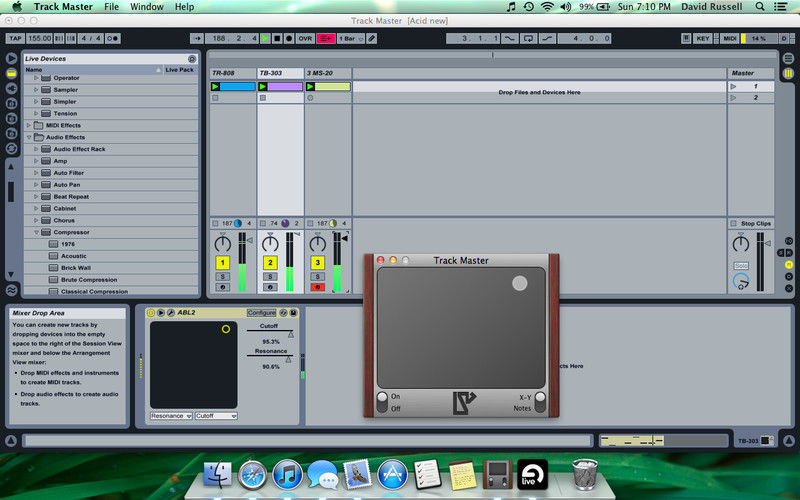Image resolution: width=800 pixels, height=500 pixels.
Task: Launch the blue TR-808 clip
Action: tap(215, 87)
